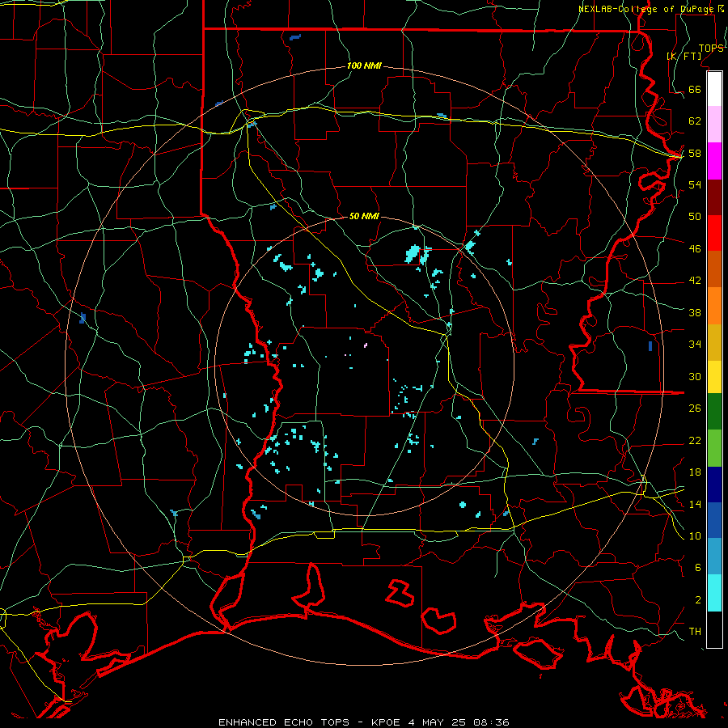Click the round cyan echo dot in the southeast
This screenshot has height=728, width=728.
pyautogui.click(x=463, y=504)
